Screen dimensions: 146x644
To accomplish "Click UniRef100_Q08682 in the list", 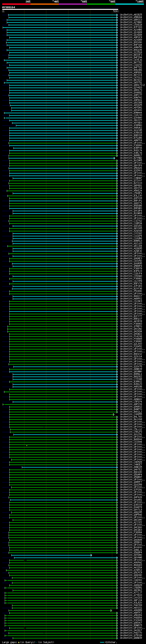I will [131, 93].
